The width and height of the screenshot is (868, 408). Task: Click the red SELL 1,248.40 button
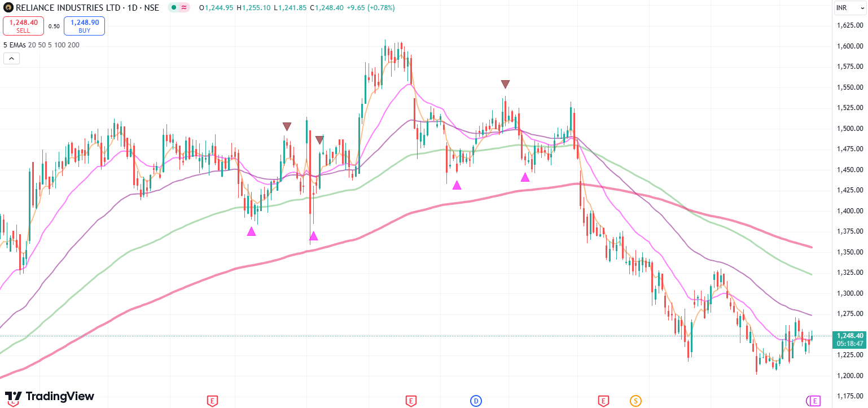[23, 26]
